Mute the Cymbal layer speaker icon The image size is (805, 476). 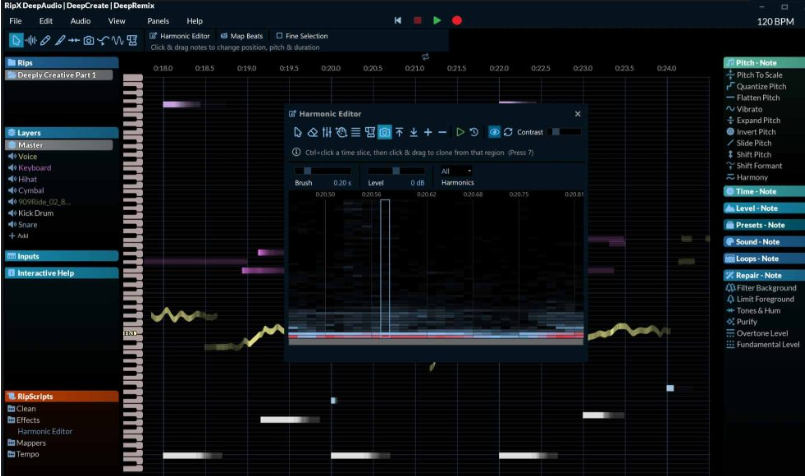coord(12,191)
